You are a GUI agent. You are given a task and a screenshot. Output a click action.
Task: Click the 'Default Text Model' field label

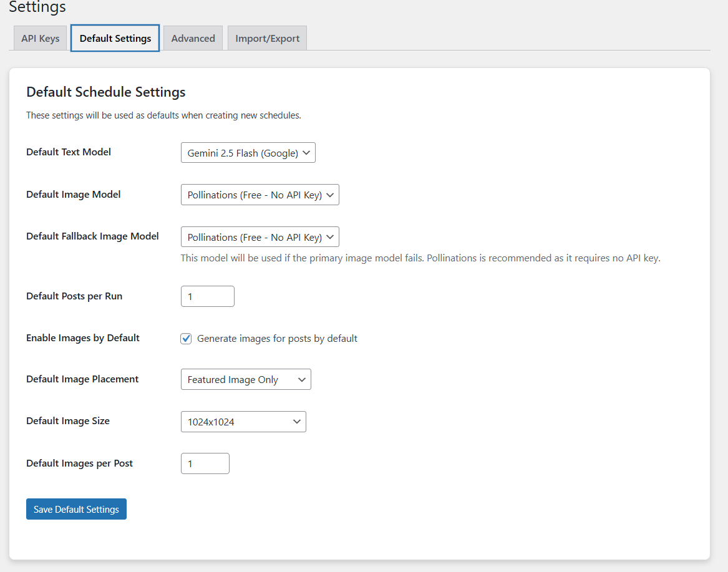pyautogui.click(x=69, y=152)
